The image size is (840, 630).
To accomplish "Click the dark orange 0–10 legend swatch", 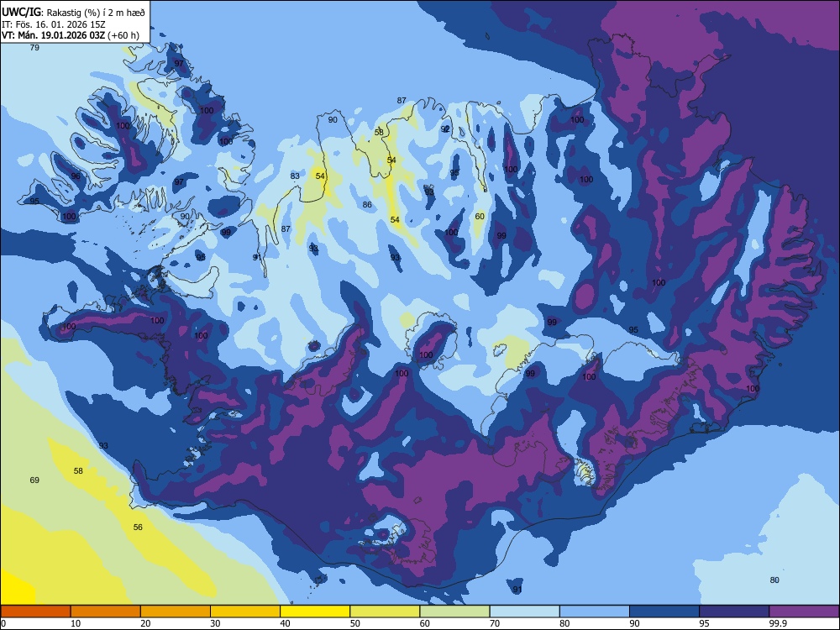I will (35, 612).
